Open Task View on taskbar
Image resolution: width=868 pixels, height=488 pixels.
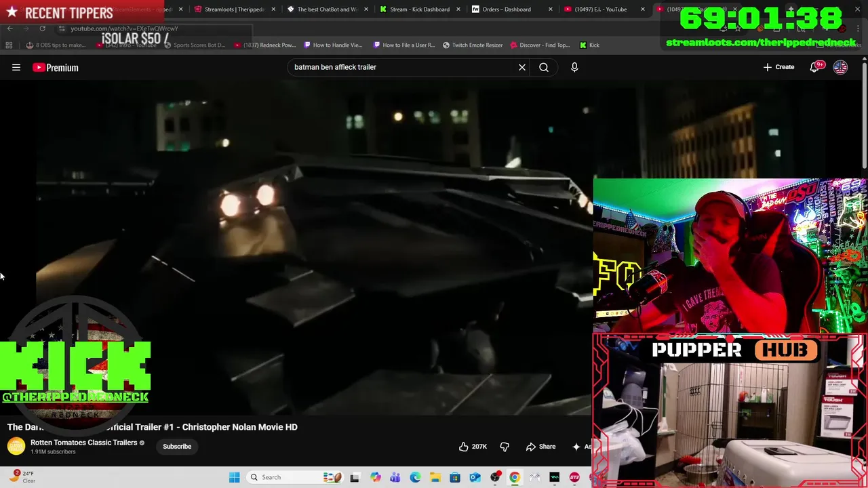click(355, 477)
